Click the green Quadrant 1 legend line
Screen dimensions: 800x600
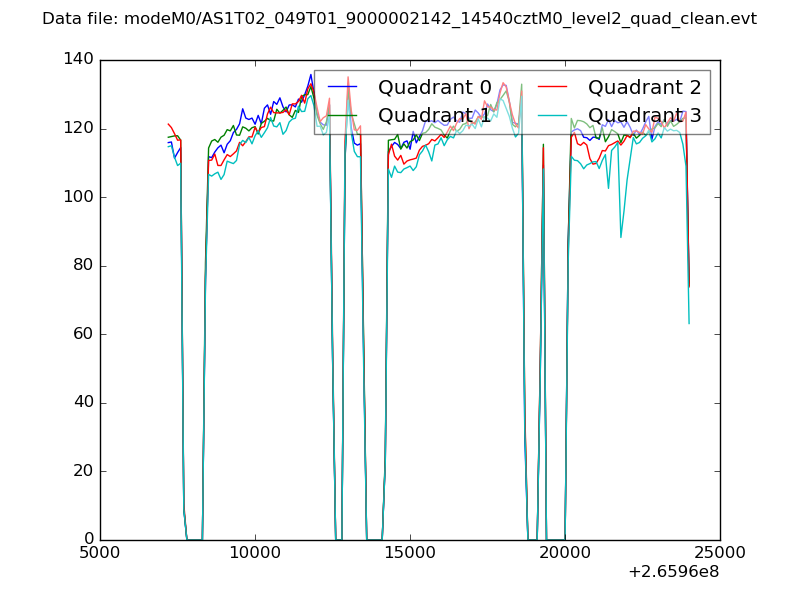342,116
